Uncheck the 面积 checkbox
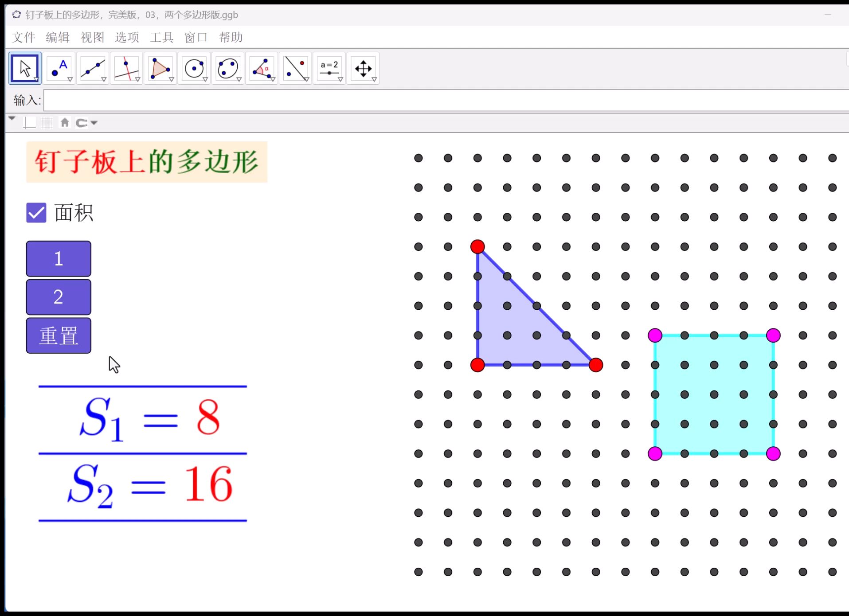 (36, 213)
